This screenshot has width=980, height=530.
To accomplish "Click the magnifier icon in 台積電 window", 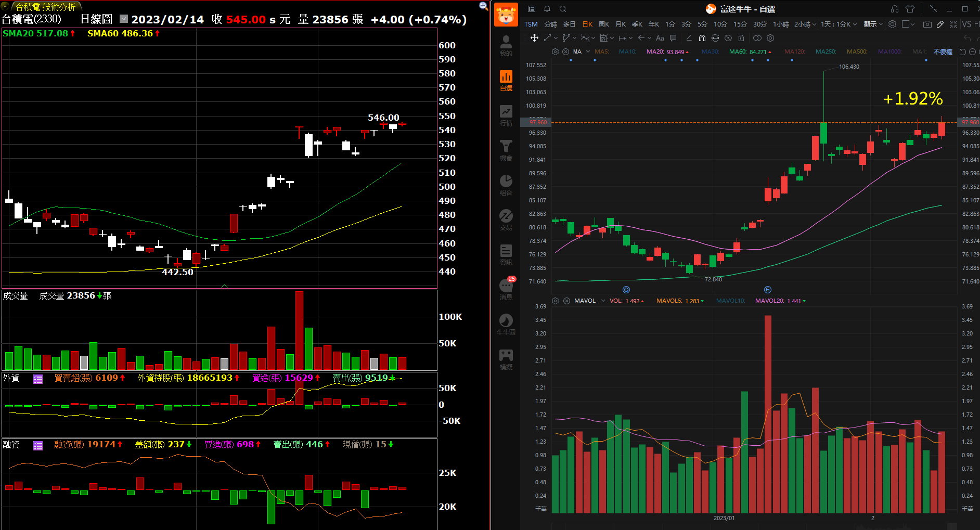I will (483, 6).
